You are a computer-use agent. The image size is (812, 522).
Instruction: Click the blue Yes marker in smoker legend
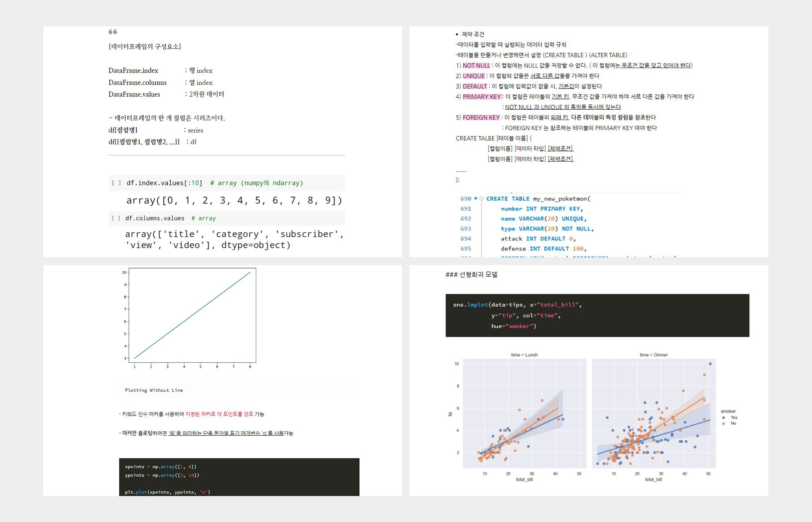(723, 418)
